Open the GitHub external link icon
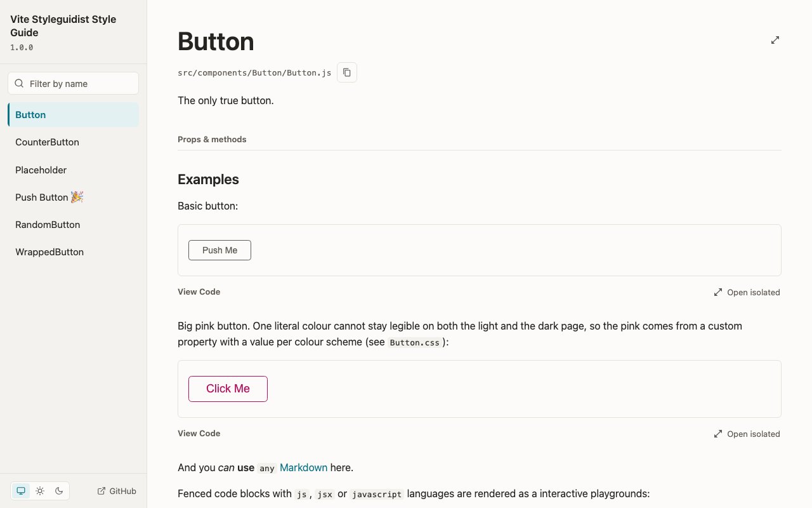The image size is (812, 508). [x=101, y=491]
